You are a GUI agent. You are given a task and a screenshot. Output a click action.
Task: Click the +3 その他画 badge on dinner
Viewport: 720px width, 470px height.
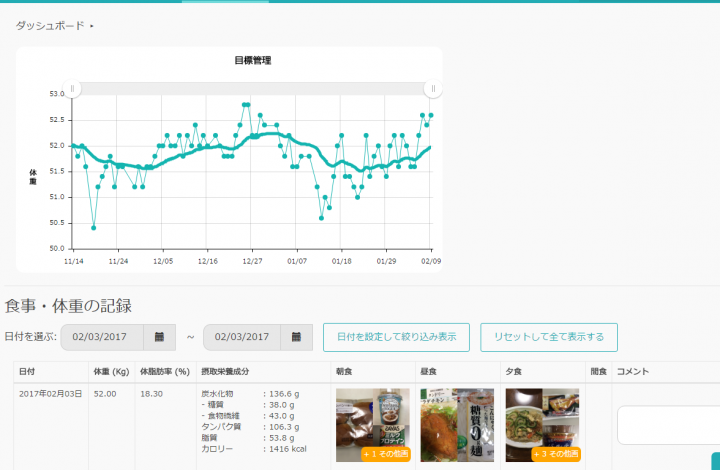click(556, 454)
